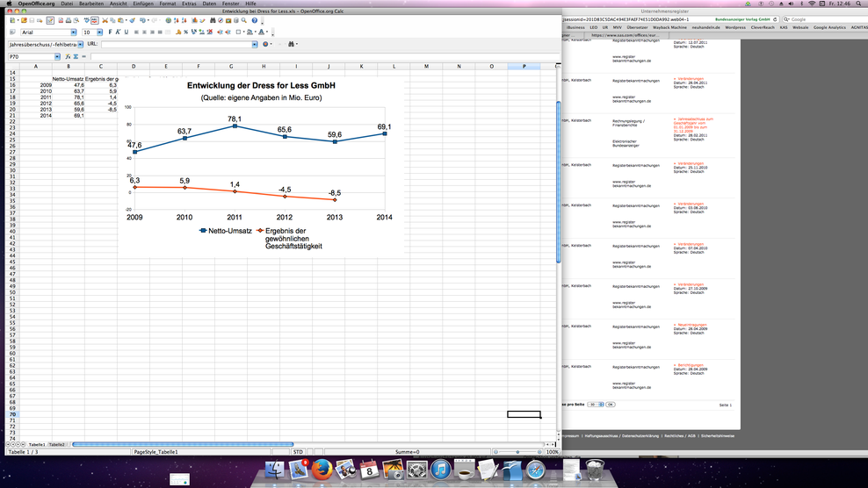
Task: Open the Navigator compass icon
Action: coord(221,20)
